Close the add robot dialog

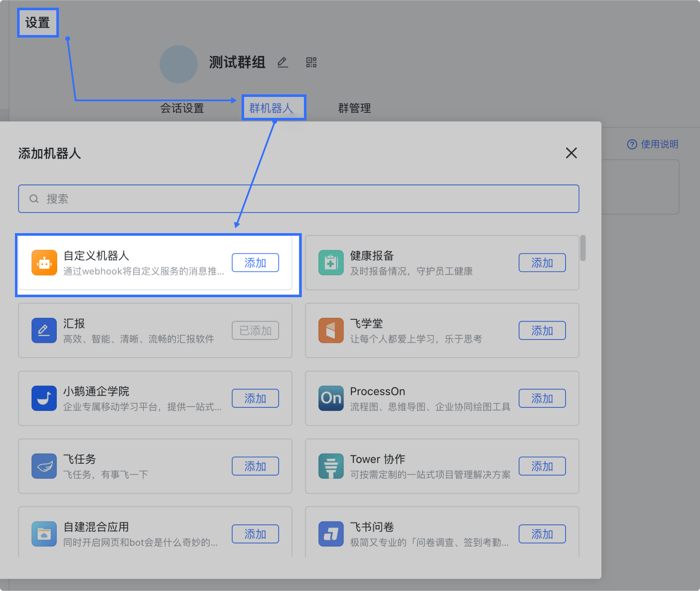(571, 153)
